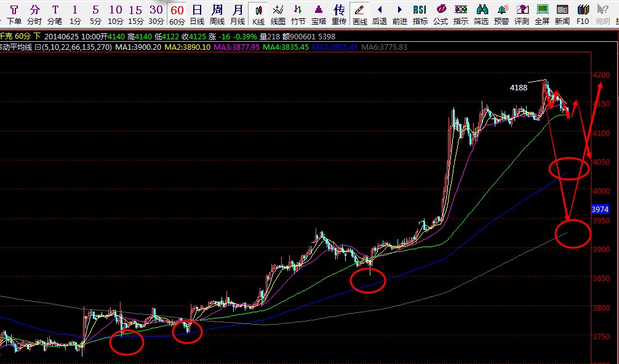
Task: Switch to 日线 daily chart
Action: (197, 15)
